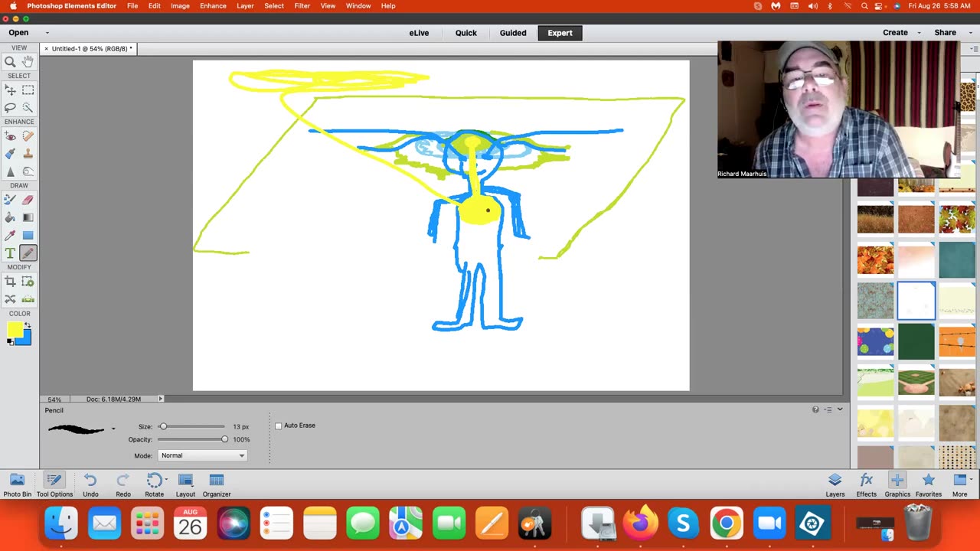Select the Pencil tool
The width and height of the screenshot is (980, 551).
[x=28, y=253]
